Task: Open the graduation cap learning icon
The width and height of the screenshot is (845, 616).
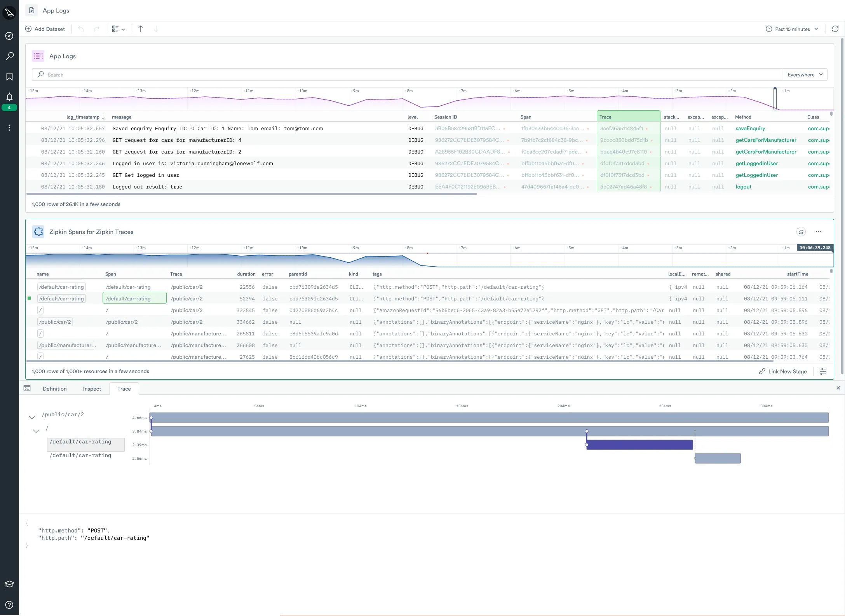Action: pyautogui.click(x=9, y=584)
